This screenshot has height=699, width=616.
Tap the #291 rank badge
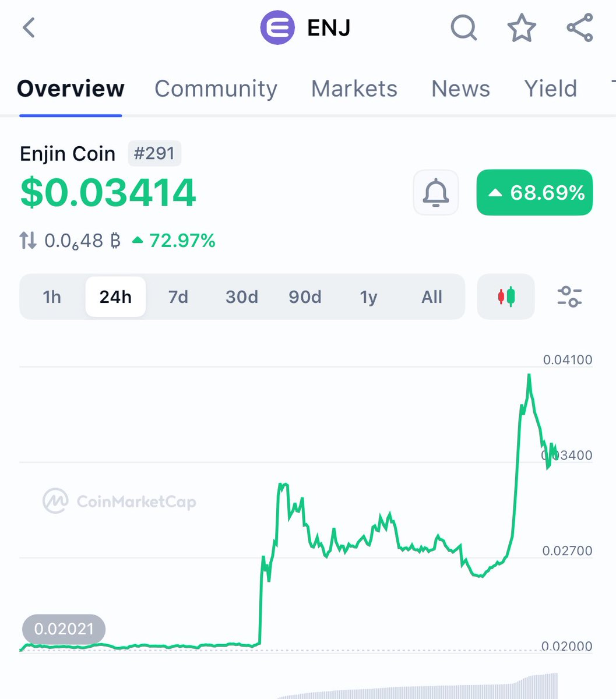click(x=154, y=154)
